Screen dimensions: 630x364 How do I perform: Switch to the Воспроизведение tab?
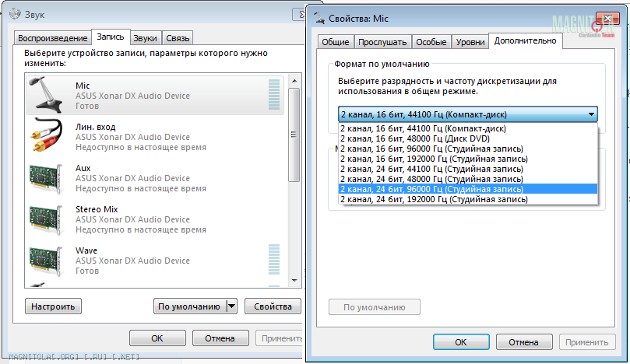click(52, 38)
